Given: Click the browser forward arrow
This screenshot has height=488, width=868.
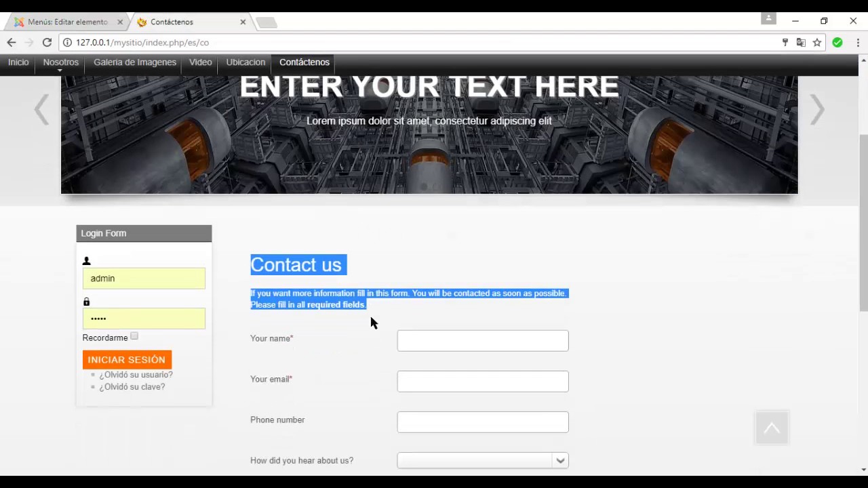Looking at the screenshot, I should coord(28,42).
